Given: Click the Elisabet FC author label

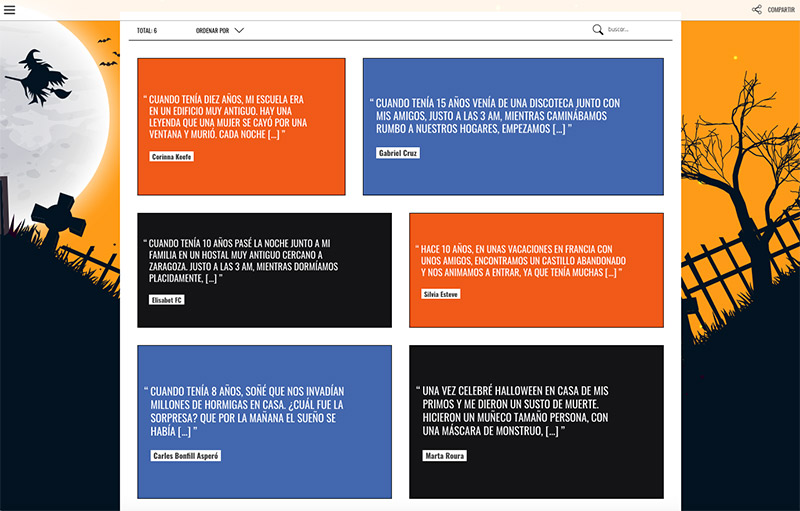Looking at the screenshot, I should coord(167,300).
